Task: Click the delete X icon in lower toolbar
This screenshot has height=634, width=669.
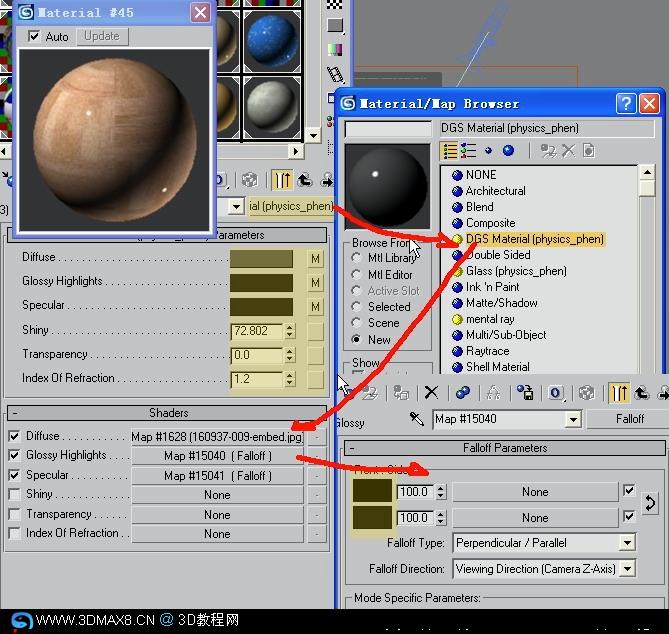Action: 431,392
